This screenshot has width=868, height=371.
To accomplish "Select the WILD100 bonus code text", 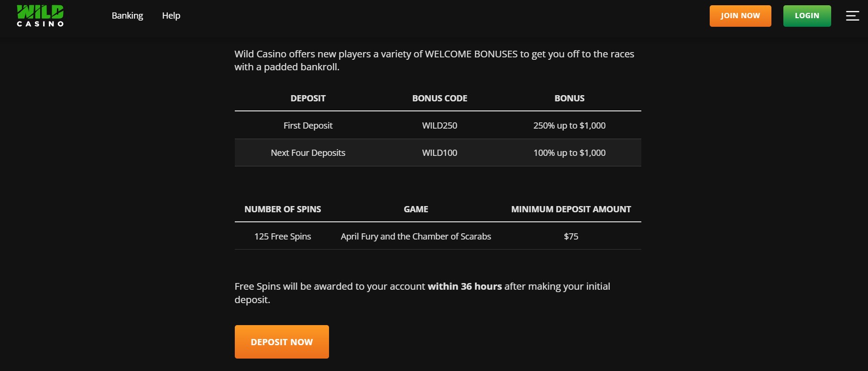I will click(439, 153).
